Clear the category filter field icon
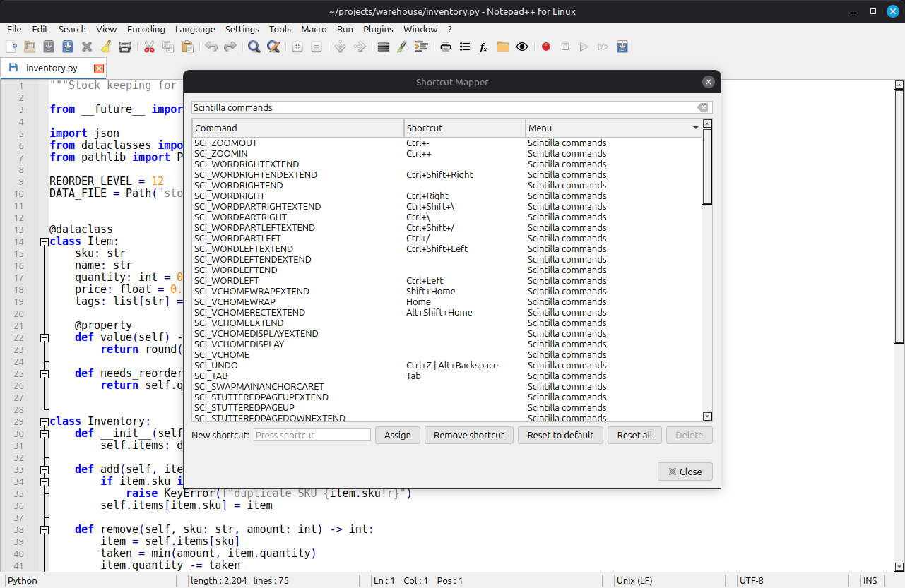The height and width of the screenshot is (588, 905). 702,107
